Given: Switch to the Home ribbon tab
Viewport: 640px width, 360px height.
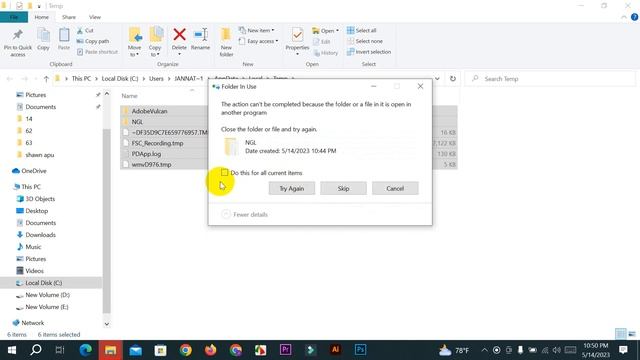Looking at the screenshot, I should [42, 17].
